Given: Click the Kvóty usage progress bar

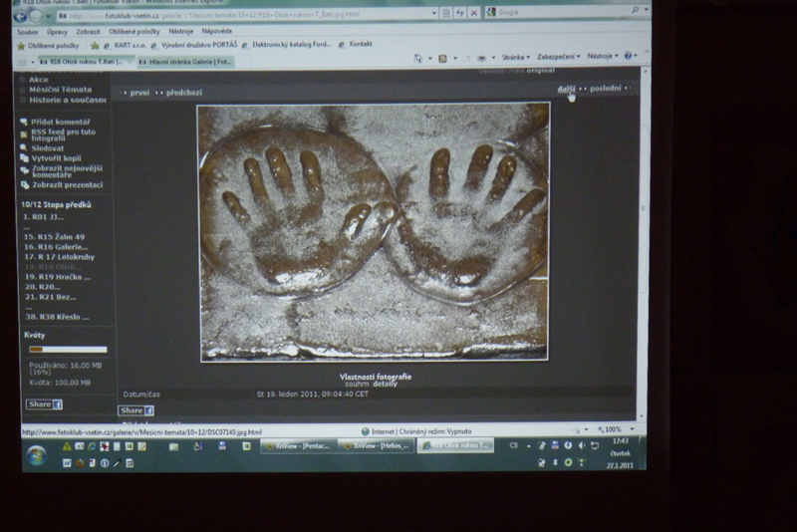Looking at the screenshot, I should pyautogui.click(x=67, y=350).
